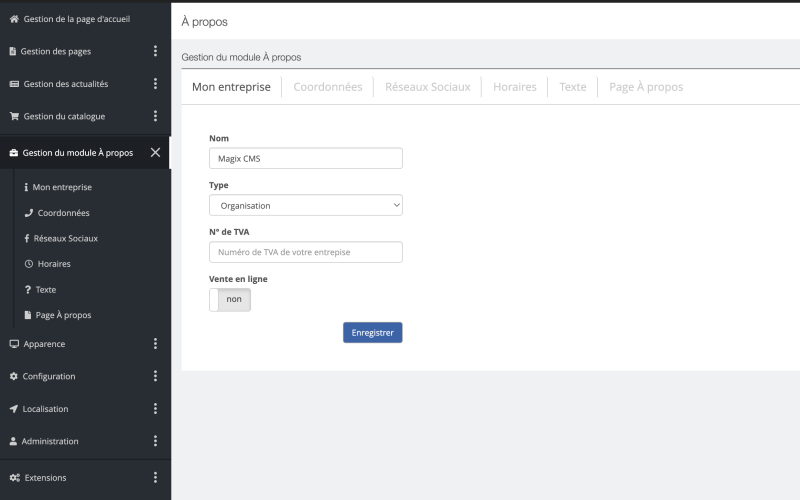Image resolution: width=800 pixels, height=500 pixels.
Task: Click the Gestion des actualités menu label
Action: tap(66, 84)
